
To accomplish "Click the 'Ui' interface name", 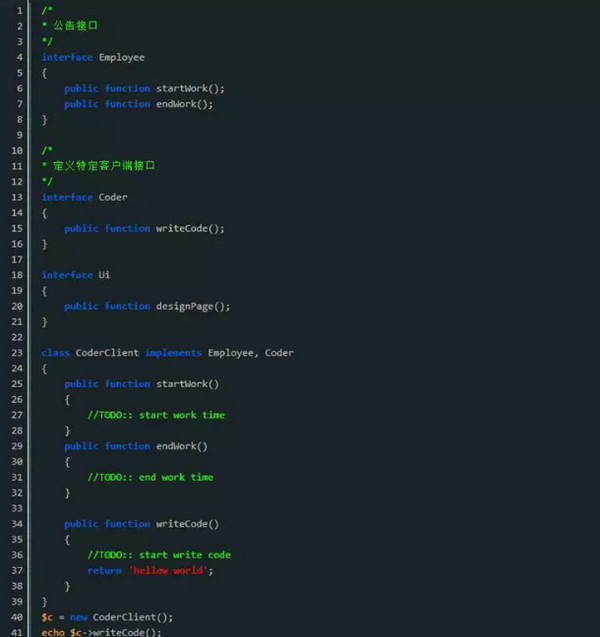I will tap(104, 275).
